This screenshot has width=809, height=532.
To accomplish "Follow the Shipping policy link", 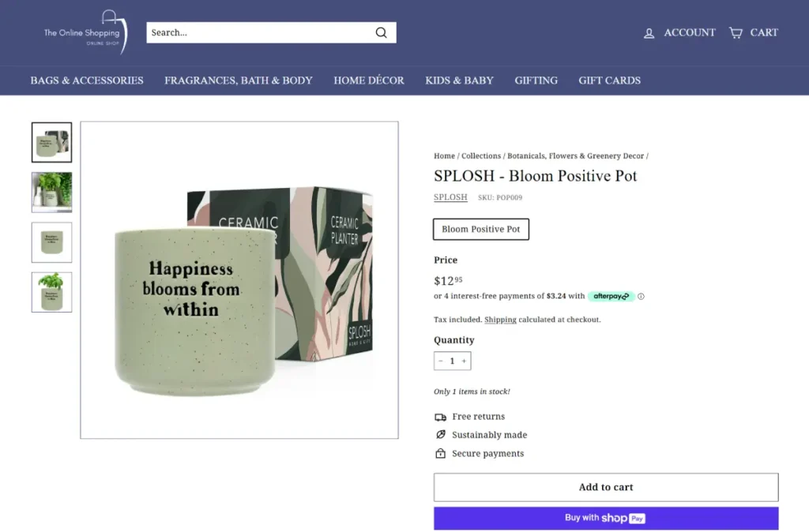I will (500, 320).
